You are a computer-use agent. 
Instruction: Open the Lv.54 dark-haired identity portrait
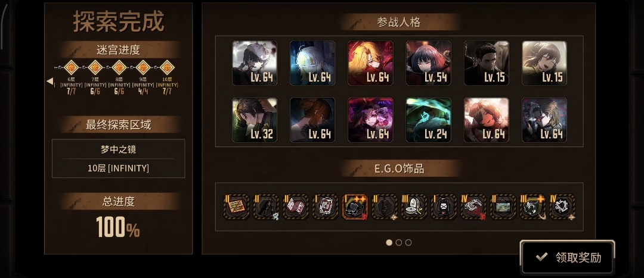coord(428,63)
